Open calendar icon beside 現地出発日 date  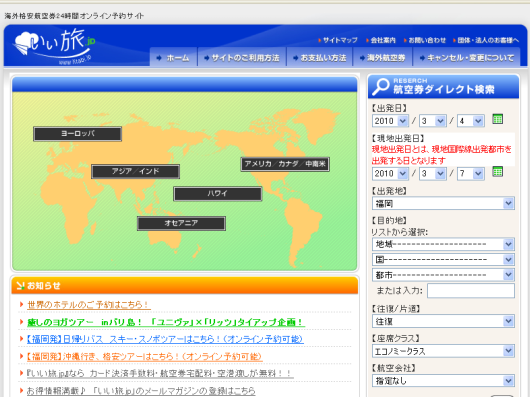tap(497, 172)
